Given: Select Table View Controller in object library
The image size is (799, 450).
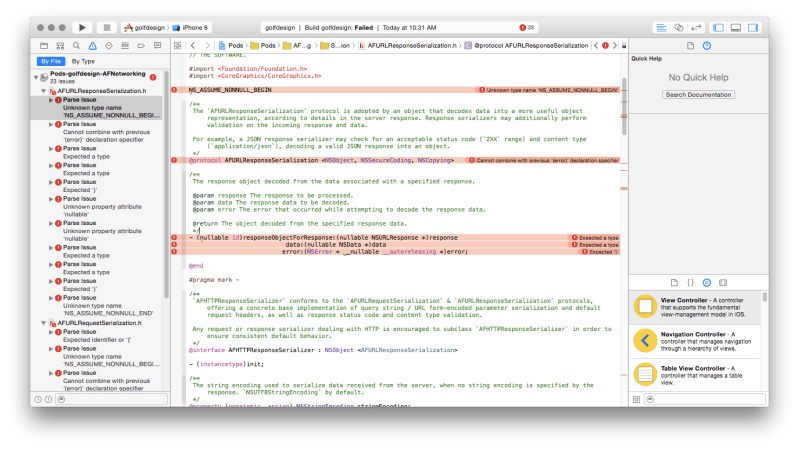Looking at the screenshot, I should pyautogui.click(x=696, y=375).
